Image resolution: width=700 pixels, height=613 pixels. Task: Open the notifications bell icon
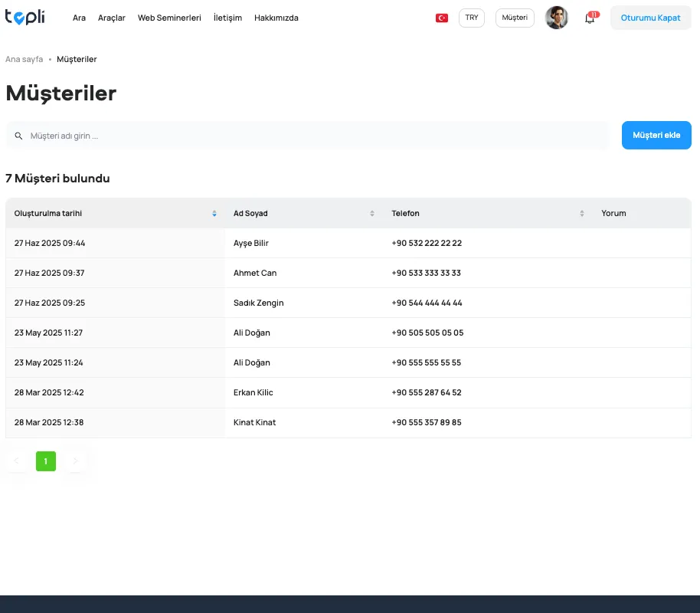[x=590, y=18]
